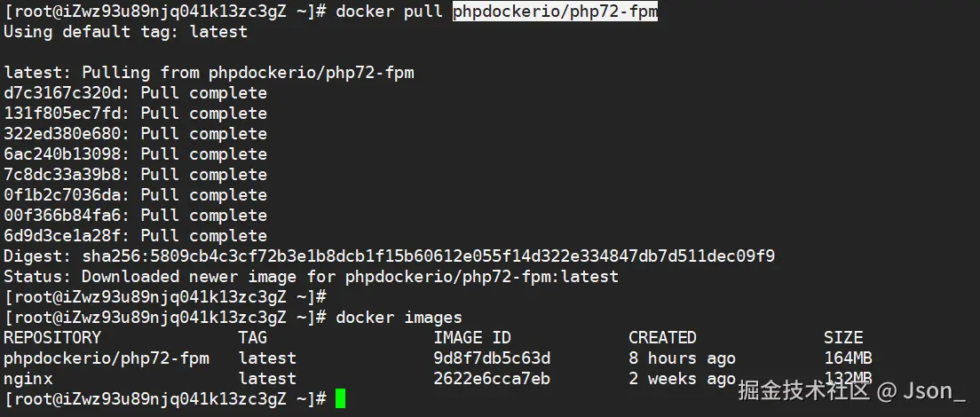Click layer 6d9d3ce1a28f pull complete line

135,236
